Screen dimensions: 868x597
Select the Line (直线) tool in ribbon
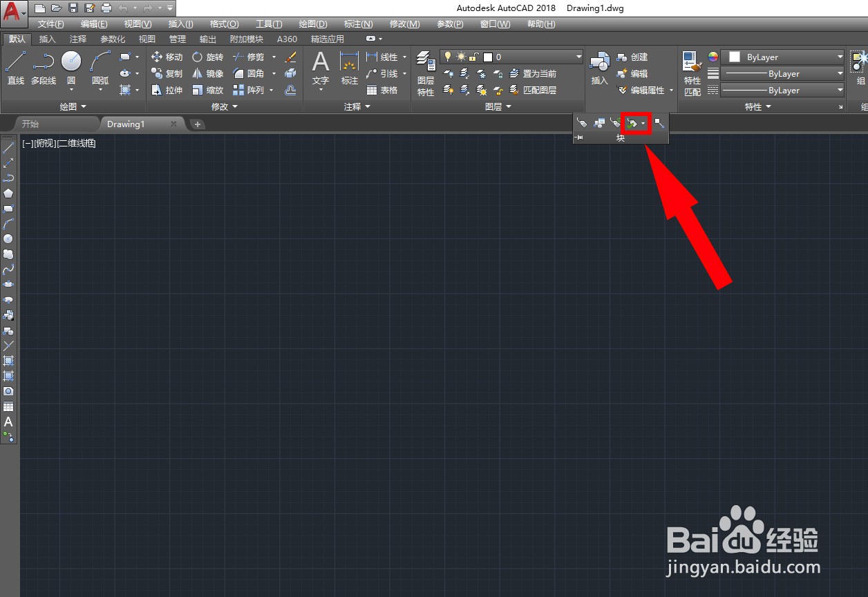pyautogui.click(x=15, y=68)
